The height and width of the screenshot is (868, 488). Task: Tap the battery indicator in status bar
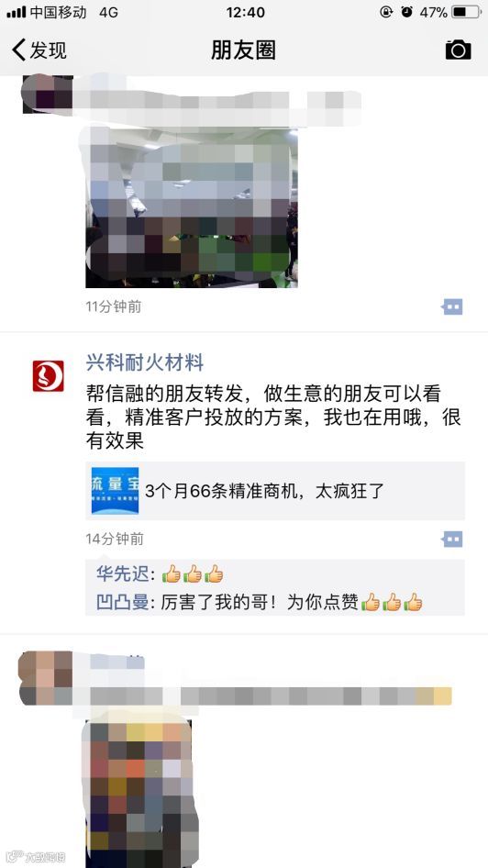pyautogui.click(x=466, y=12)
